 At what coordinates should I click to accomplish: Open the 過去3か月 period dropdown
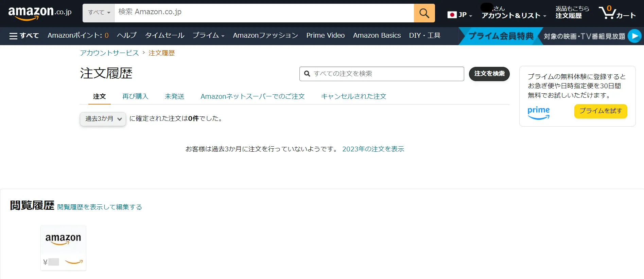click(103, 119)
